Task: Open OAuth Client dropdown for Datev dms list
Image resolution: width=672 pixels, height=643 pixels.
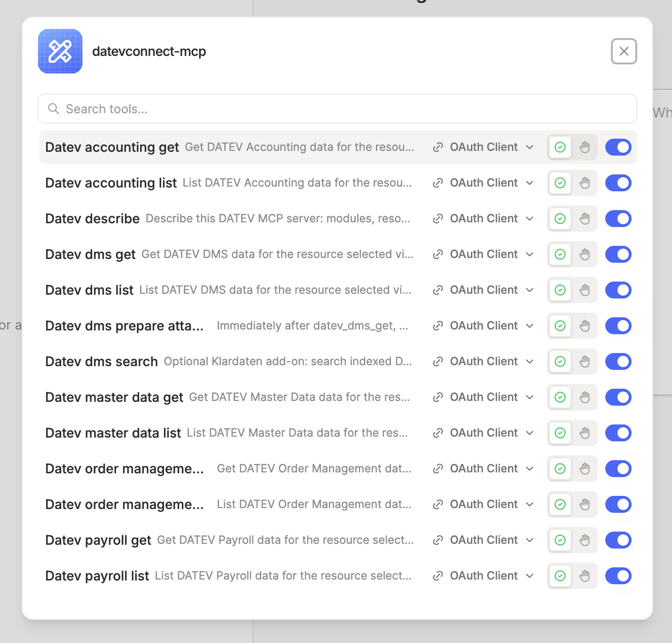Action: (x=484, y=290)
